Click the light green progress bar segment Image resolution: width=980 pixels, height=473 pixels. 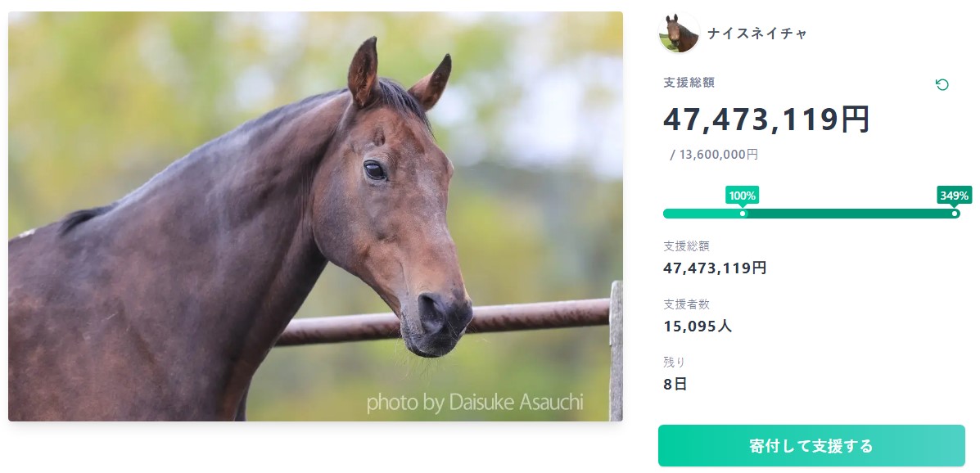pos(702,214)
